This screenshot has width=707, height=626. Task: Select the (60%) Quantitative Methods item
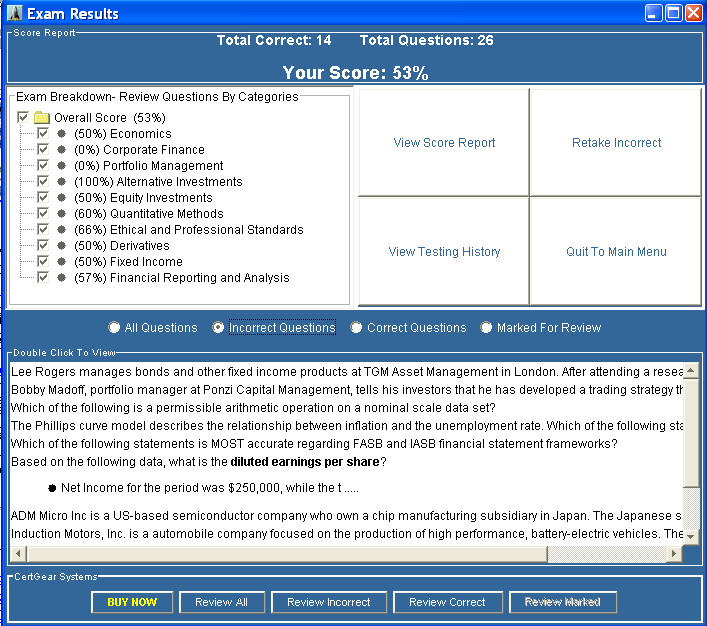coord(149,213)
